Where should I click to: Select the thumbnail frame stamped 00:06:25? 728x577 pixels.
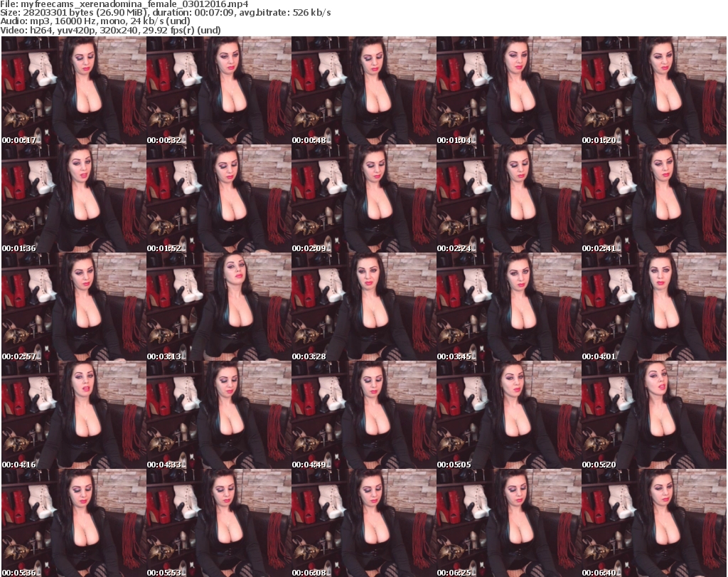[508, 523]
